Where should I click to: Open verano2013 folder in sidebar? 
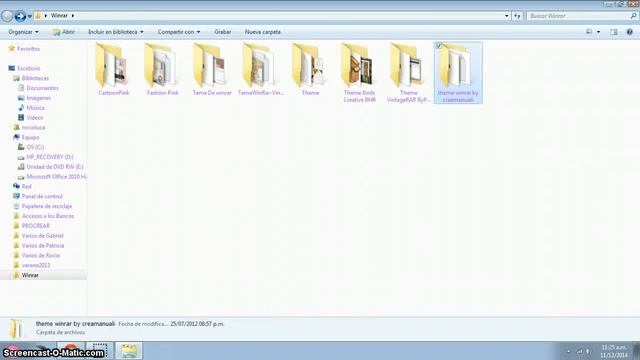tap(36, 265)
